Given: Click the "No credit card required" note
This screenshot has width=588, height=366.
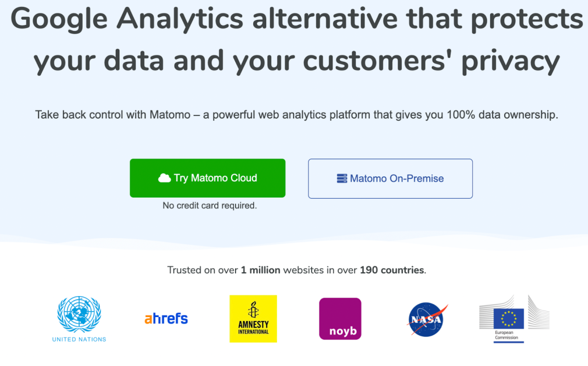Looking at the screenshot, I should pos(210,206).
